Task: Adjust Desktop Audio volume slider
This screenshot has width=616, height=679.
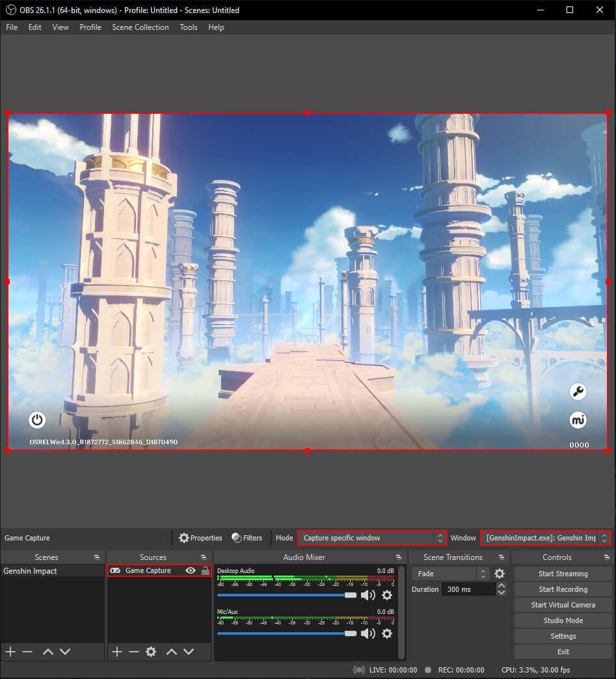Action: [x=286, y=595]
